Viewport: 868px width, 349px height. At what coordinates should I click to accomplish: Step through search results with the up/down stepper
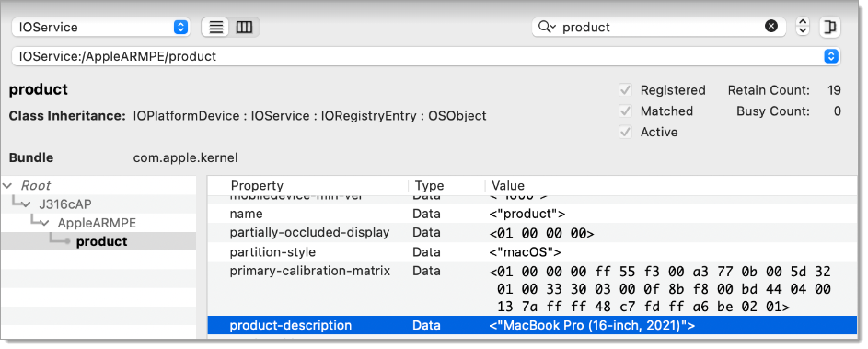[803, 27]
